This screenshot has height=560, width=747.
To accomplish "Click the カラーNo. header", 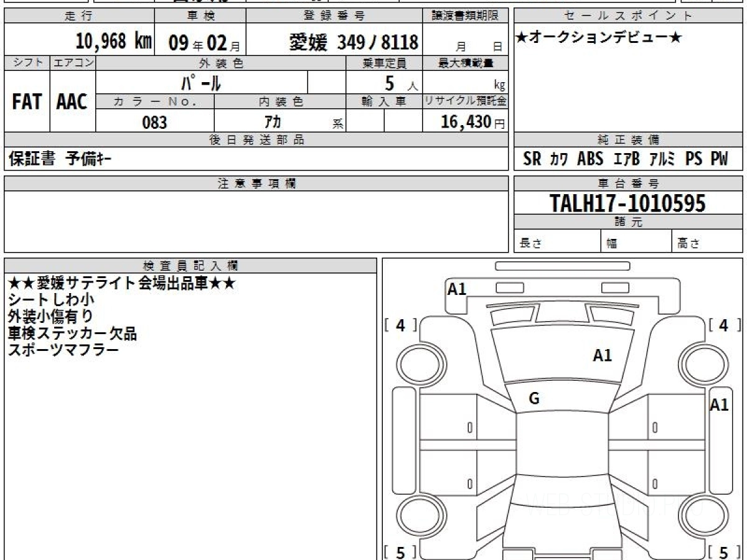I will click(x=155, y=101).
